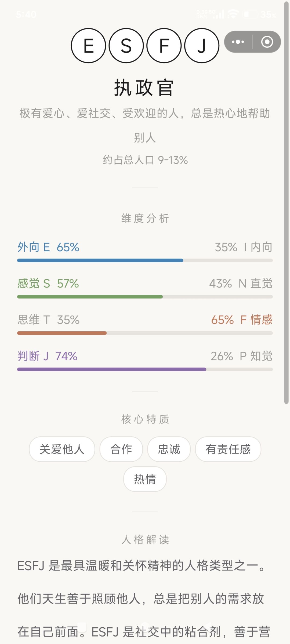The width and height of the screenshot is (290, 644).
Task: Select the 关爱他人 trait chip
Action: coord(62,449)
